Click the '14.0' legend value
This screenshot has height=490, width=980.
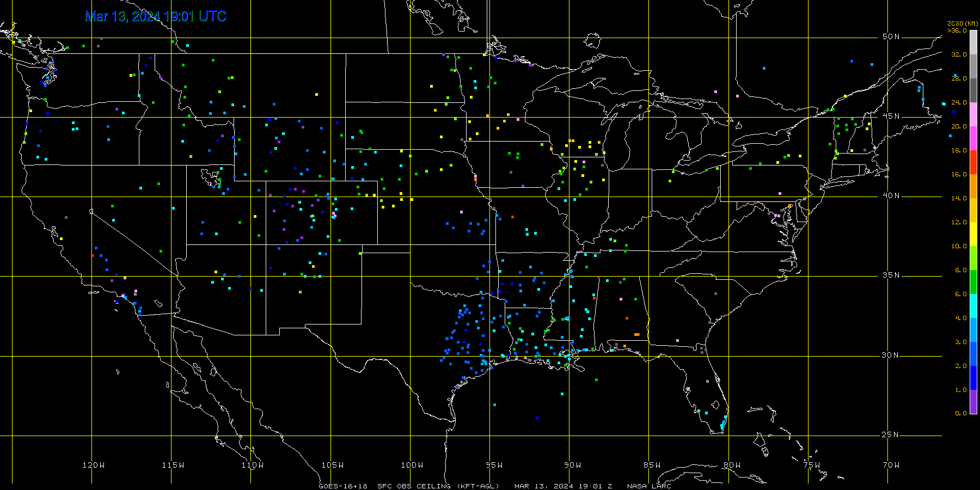[x=959, y=198]
